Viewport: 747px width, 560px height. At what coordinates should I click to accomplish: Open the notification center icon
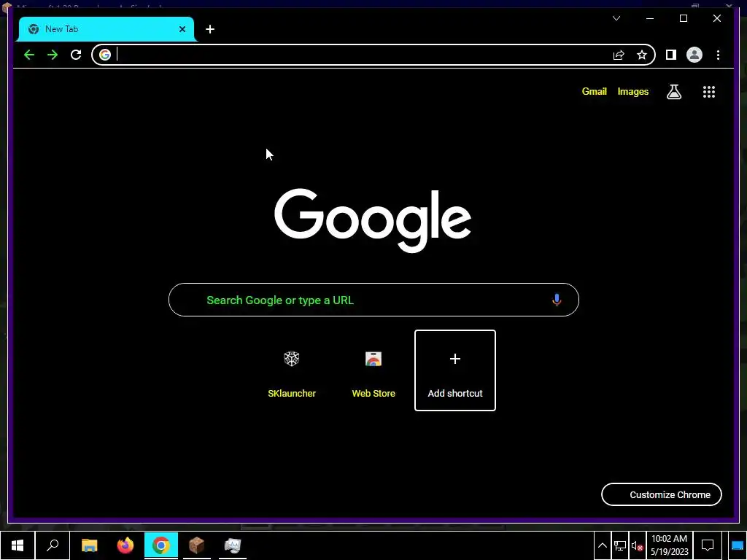(x=708, y=545)
